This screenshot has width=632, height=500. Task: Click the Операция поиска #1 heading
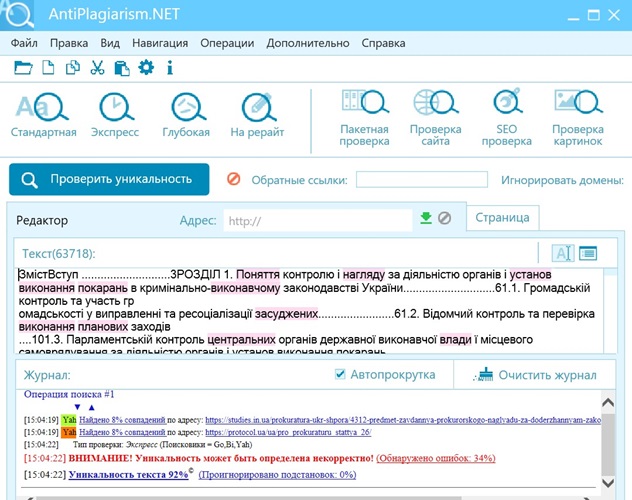(x=69, y=394)
